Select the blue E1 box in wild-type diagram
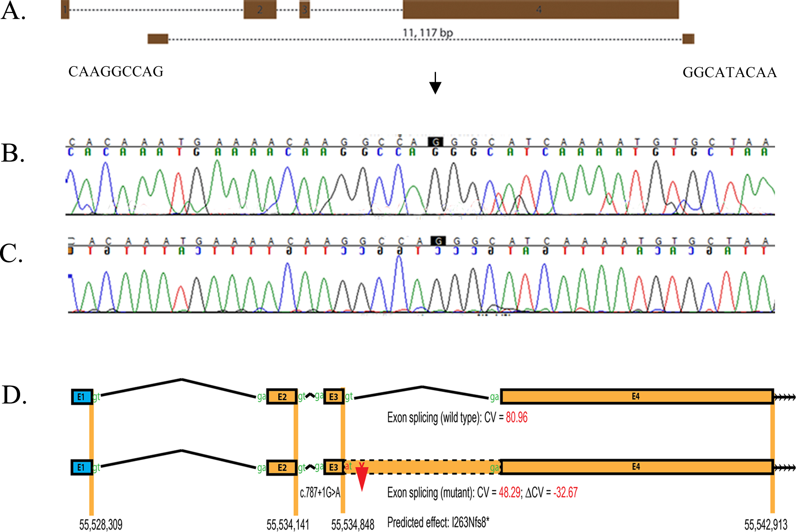 pos(81,397)
